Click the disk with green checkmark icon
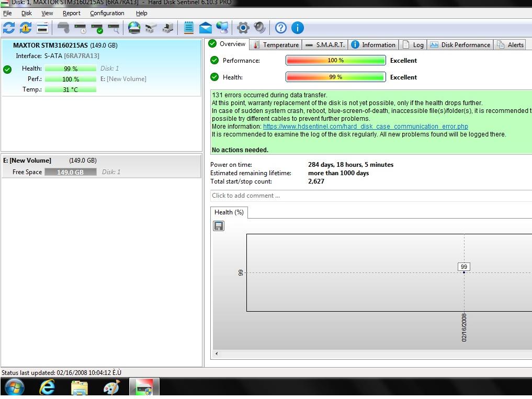 tap(97, 28)
